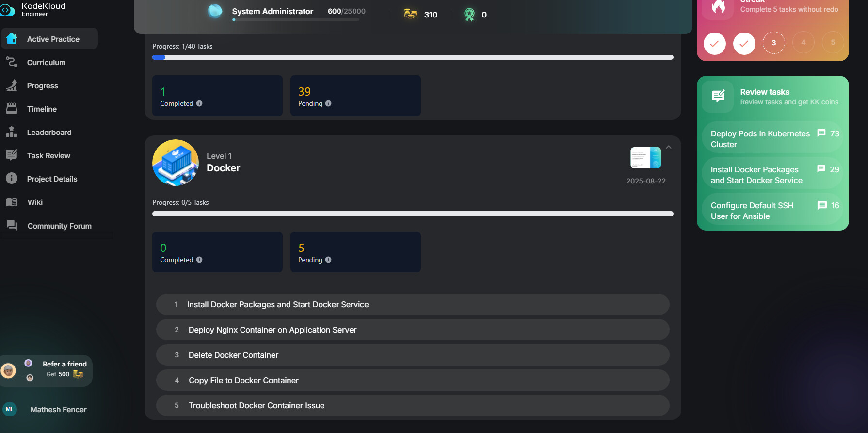The image size is (868, 433).
Task: Click the Pending info icon under 39
Action: point(328,103)
